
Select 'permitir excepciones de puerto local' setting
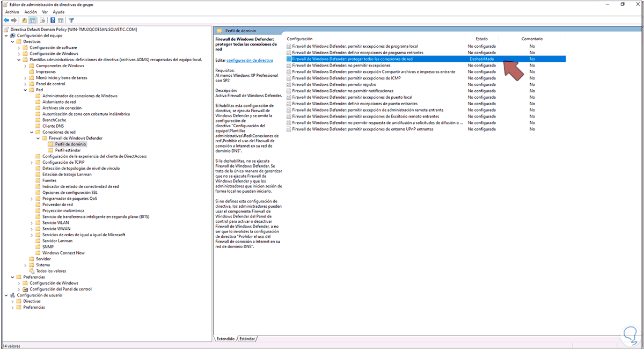coord(352,97)
